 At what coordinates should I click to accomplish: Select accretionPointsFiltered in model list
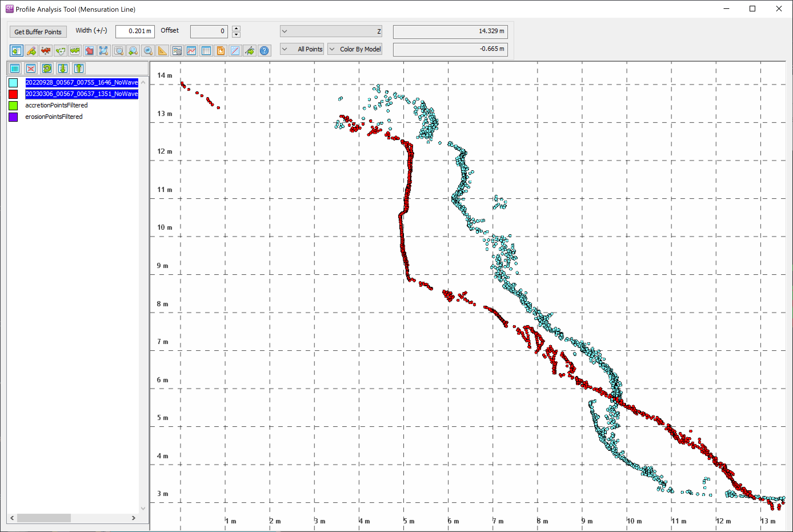pyautogui.click(x=56, y=105)
